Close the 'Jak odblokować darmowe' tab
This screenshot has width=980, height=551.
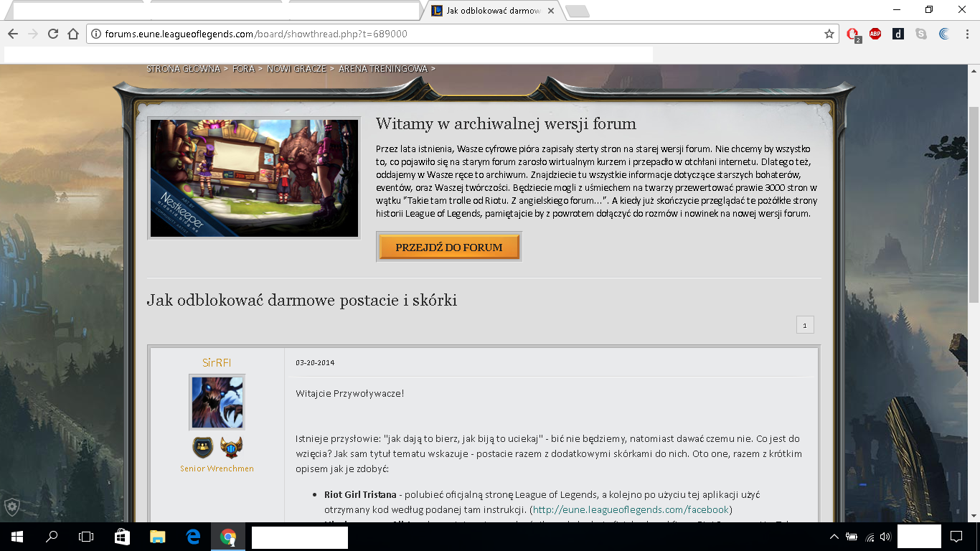(x=551, y=11)
